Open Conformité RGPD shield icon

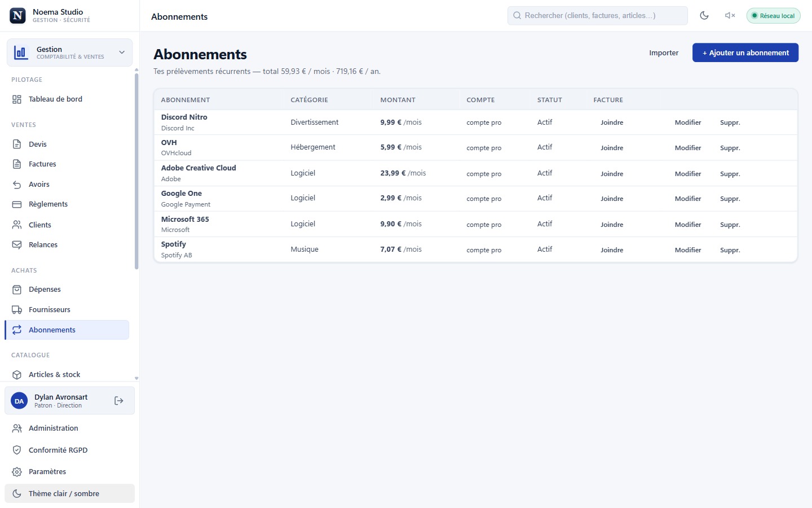coord(17,450)
